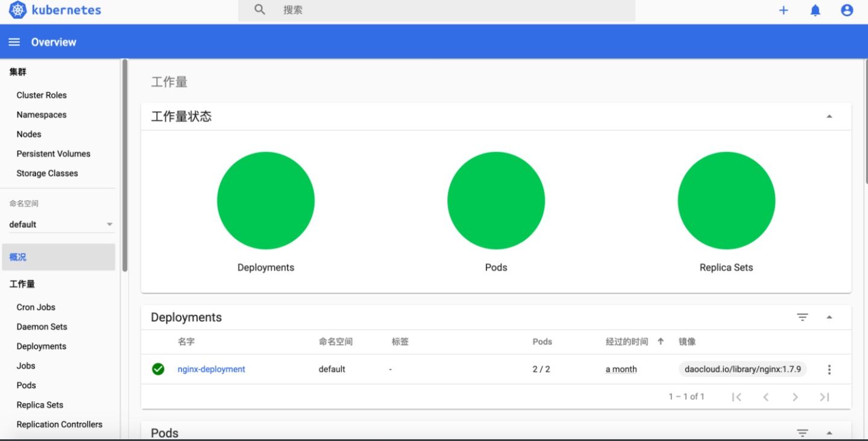Click the 命名空间 column header
This screenshot has height=441, width=868.
pyautogui.click(x=336, y=342)
